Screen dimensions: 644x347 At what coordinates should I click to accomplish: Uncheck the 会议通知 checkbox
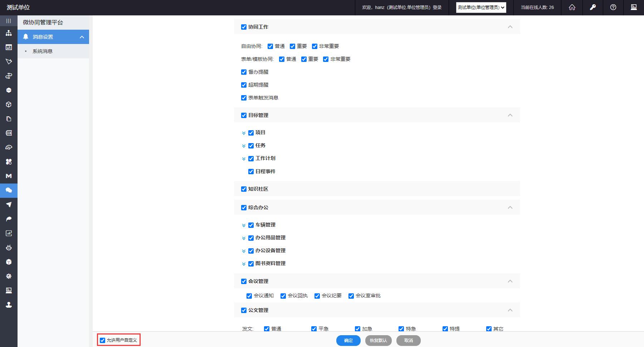click(x=249, y=296)
